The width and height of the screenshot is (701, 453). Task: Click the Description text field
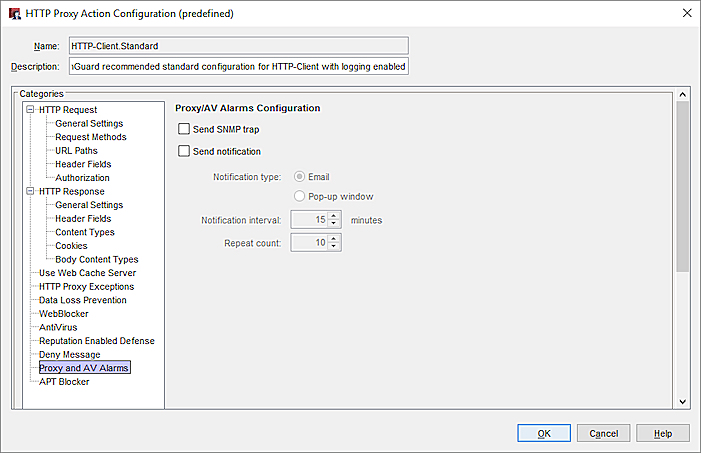point(239,66)
